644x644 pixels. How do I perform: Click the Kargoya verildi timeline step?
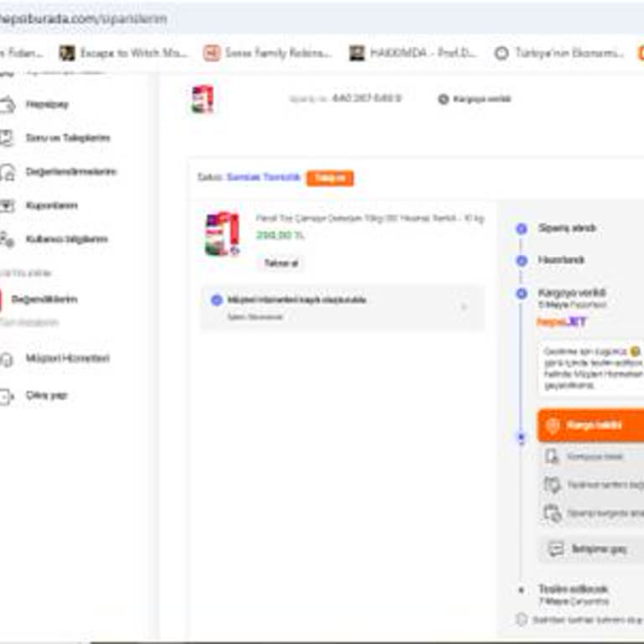[x=572, y=293]
